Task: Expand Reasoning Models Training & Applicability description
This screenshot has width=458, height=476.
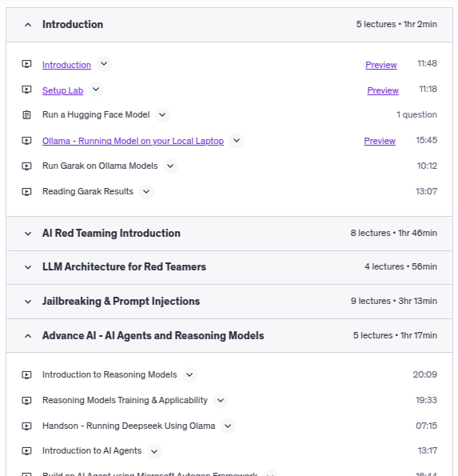Action: [221, 401]
